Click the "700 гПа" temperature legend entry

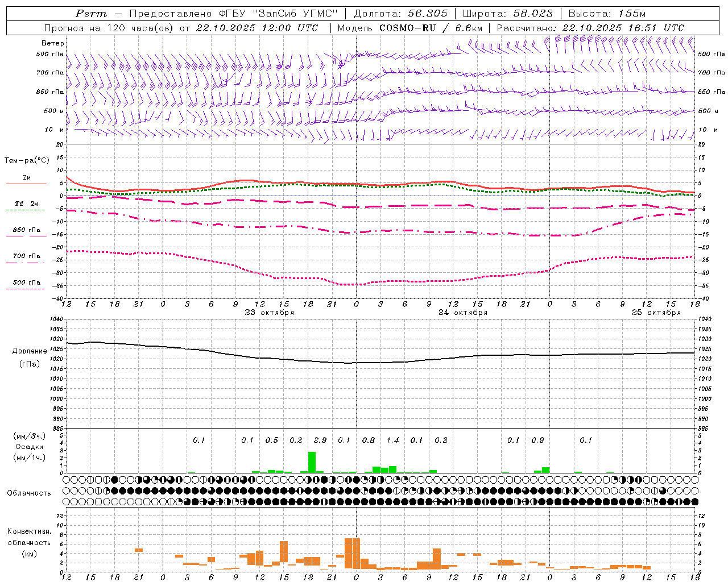point(27,256)
